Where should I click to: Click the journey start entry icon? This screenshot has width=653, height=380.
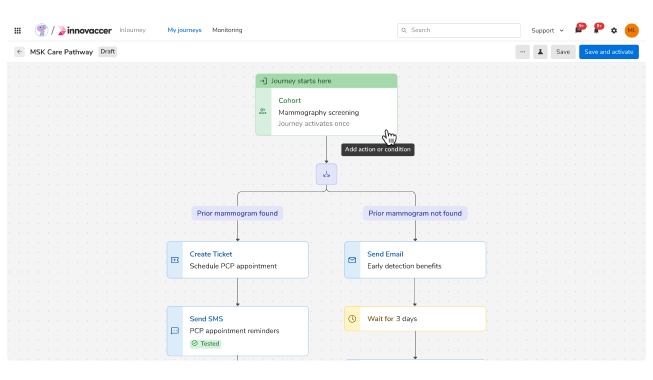point(264,81)
